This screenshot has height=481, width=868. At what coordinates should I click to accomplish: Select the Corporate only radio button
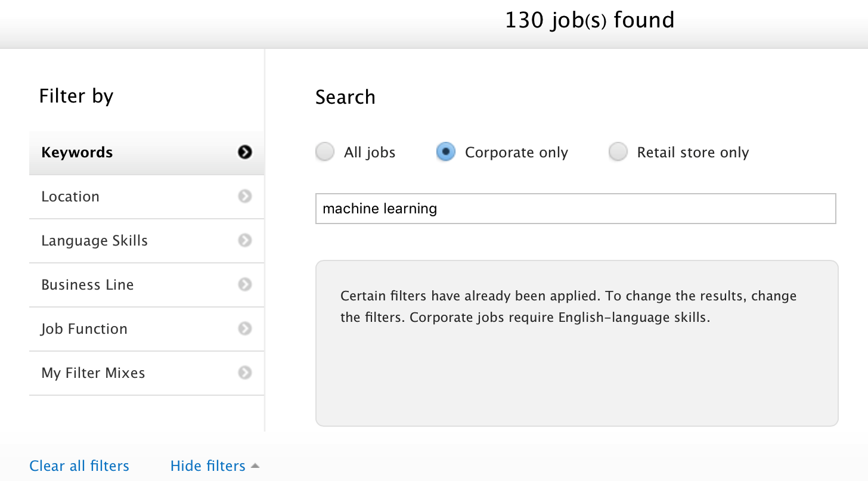click(x=446, y=153)
